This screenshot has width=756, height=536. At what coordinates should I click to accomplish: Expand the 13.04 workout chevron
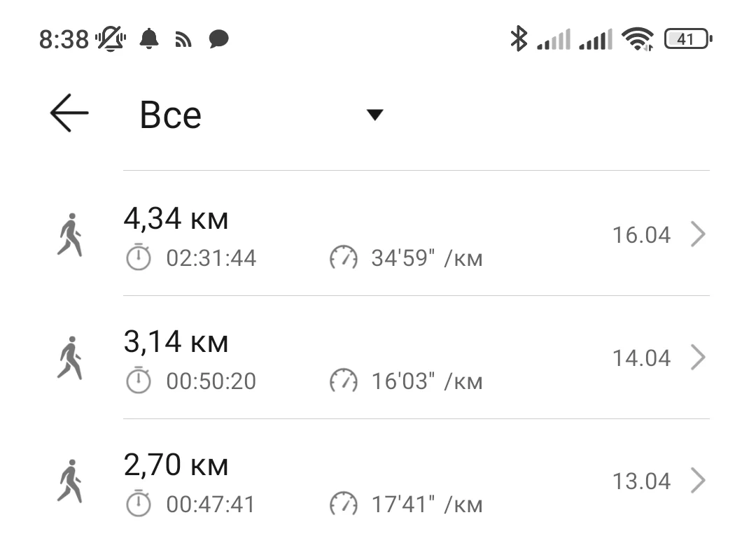pos(698,481)
